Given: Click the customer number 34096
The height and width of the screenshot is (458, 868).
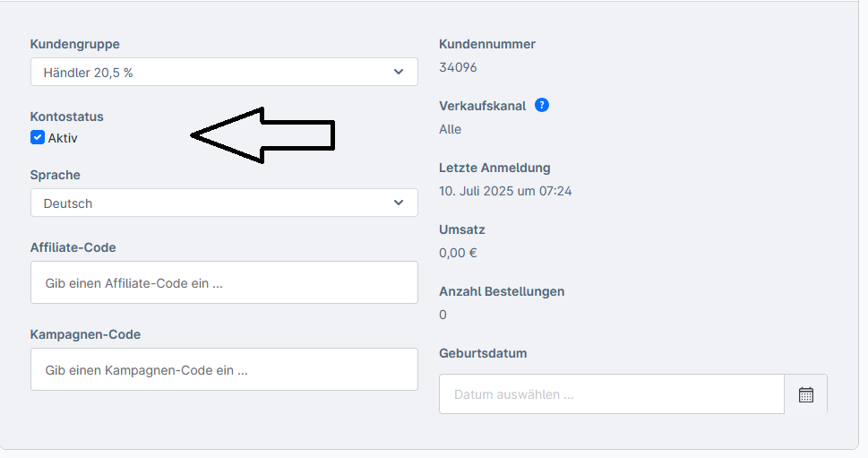Looking at the screenshot, I should (458, 67).
